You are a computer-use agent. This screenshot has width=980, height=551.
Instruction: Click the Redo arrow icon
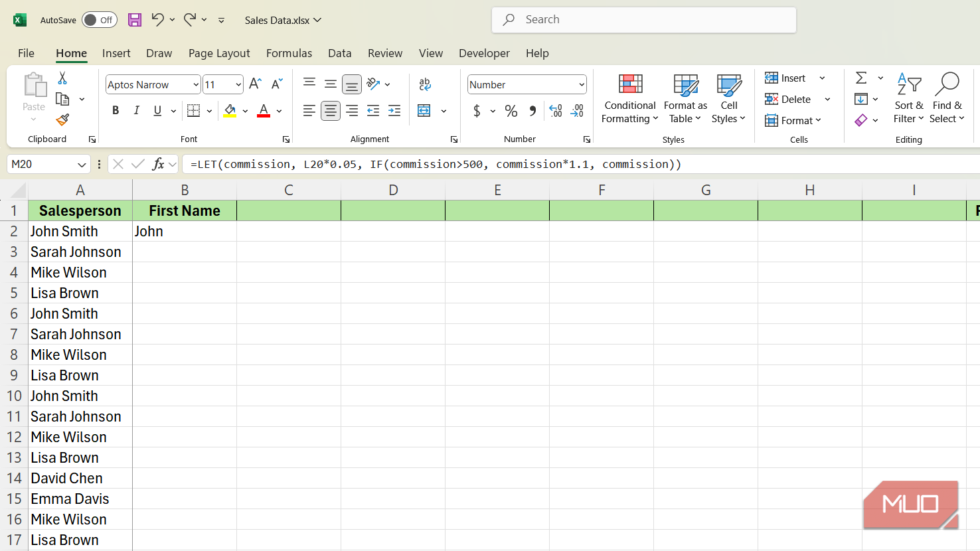pos(190,19)
